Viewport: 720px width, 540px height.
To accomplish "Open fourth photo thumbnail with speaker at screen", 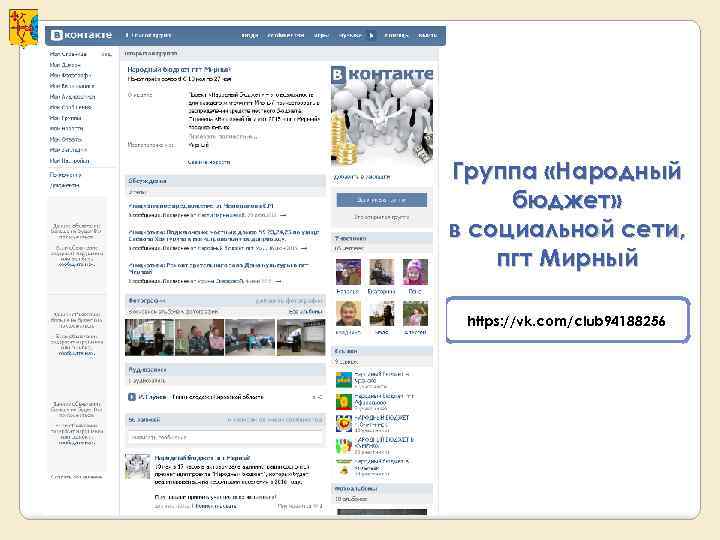I will coord(301,338).
